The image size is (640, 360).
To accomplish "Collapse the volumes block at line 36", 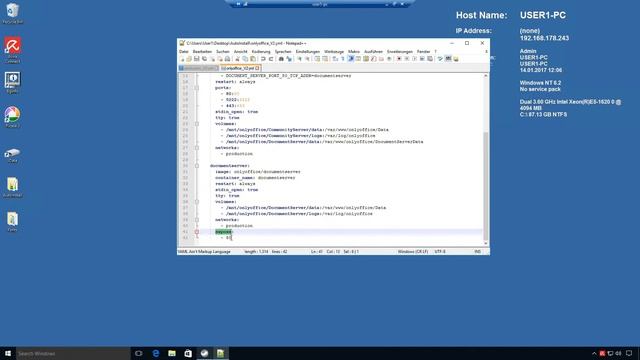I will pos(197,202).
